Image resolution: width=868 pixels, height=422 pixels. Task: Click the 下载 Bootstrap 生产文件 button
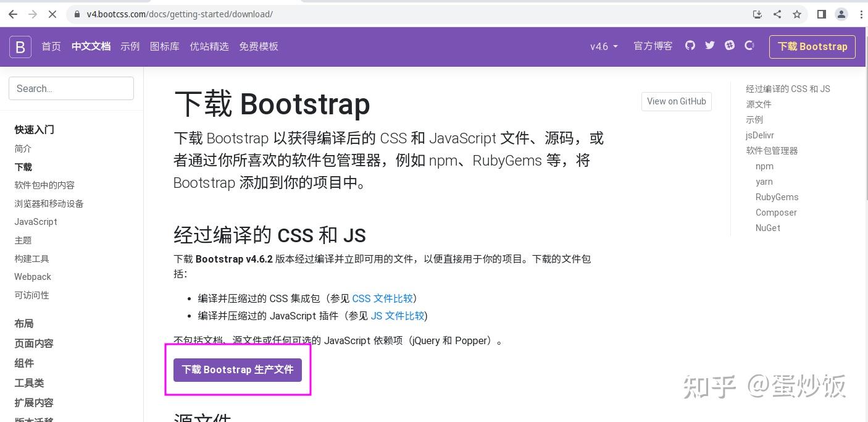coord(238,369)
